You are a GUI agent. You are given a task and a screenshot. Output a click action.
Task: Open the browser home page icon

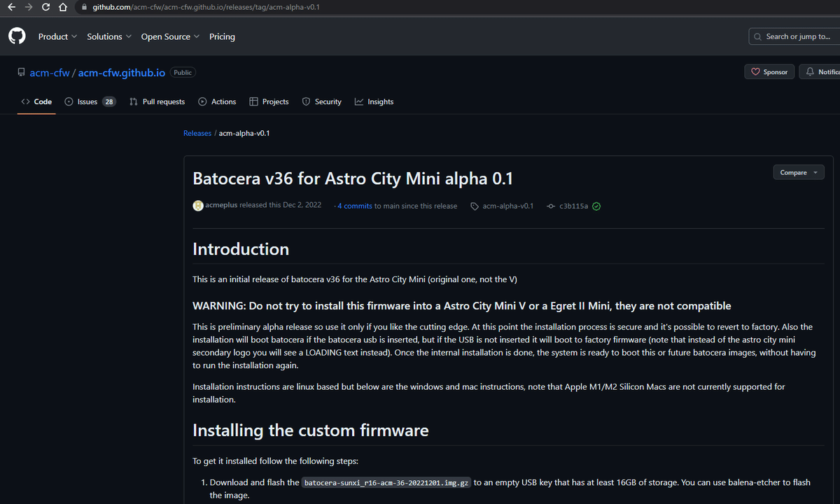pos(62,7)
